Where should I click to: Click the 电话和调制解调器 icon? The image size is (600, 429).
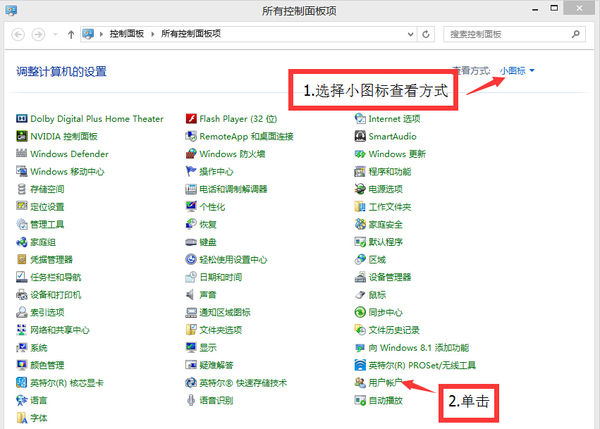191,189
